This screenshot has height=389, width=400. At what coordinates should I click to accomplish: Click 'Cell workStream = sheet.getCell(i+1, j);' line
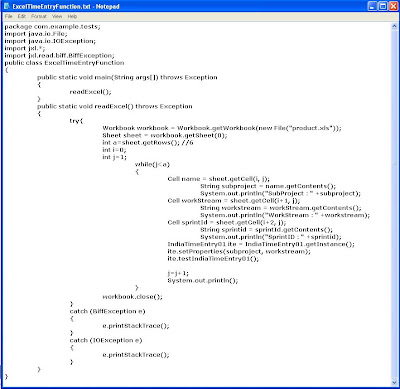pos(234,201)
